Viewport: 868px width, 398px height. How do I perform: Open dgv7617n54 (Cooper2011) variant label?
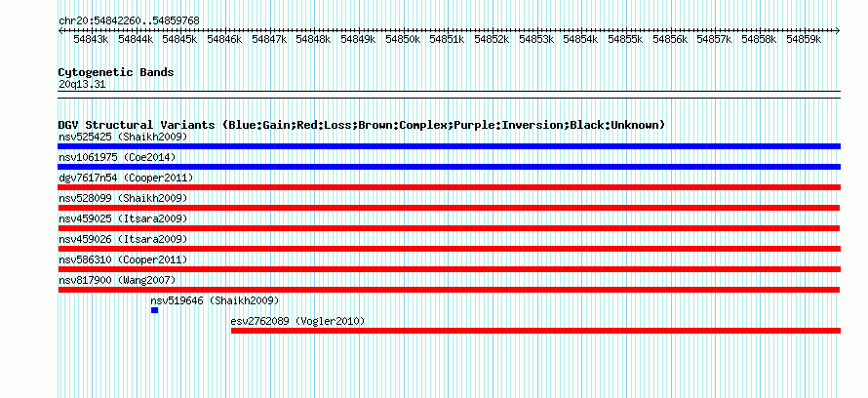(x=126, y=178)
